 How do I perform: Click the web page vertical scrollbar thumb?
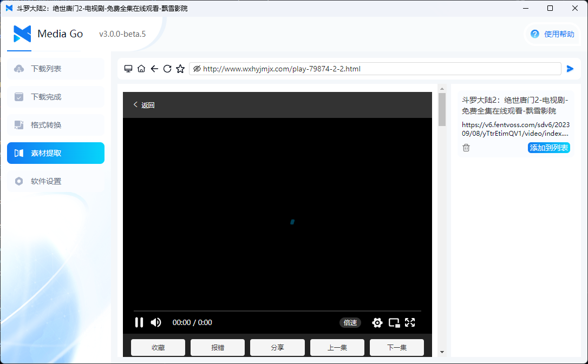(442, 109)
